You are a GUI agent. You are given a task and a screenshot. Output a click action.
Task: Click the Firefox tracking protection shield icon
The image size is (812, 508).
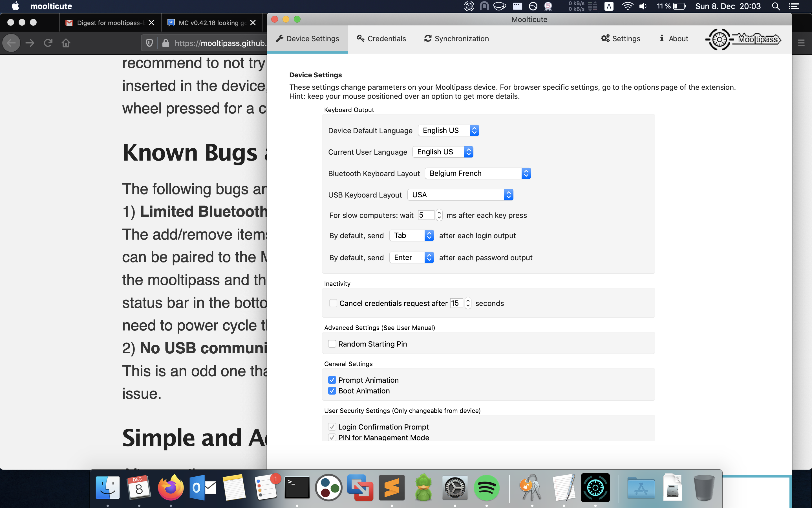coord(149,43)
